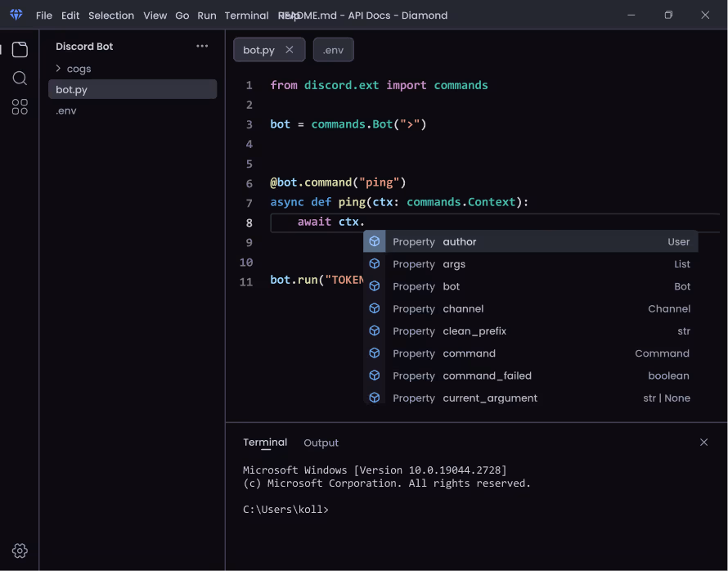Place cursor after 'await ctx.' text

tap(366, 222)
